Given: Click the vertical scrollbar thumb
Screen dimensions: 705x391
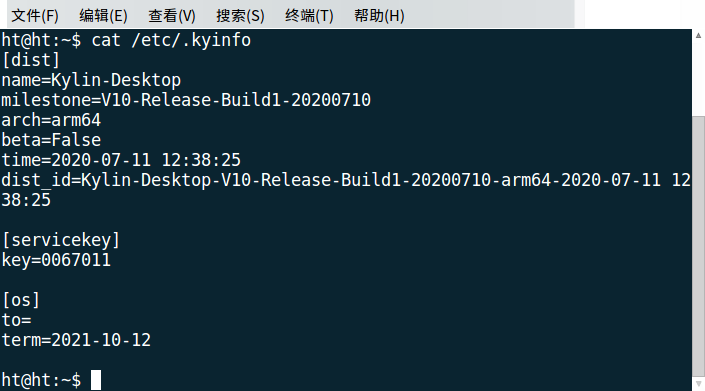Looking at the screenshot, I should pos(698,245).
